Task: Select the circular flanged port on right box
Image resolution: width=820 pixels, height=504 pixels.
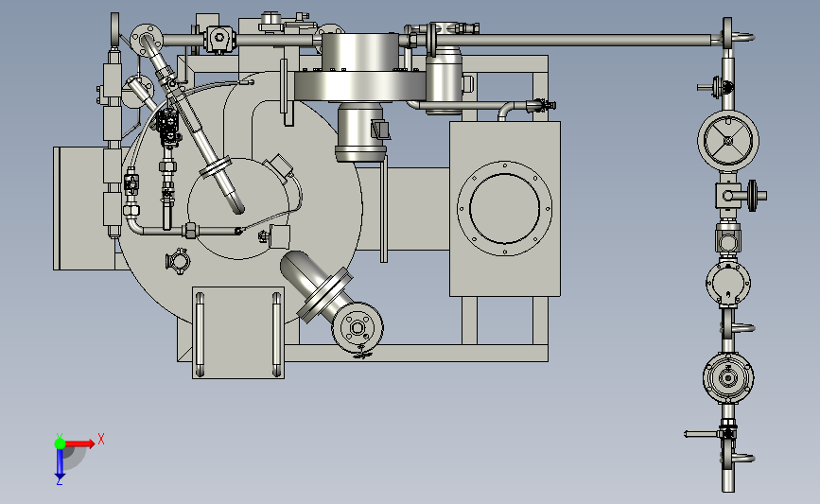Action: pyautogui.click(x=505, y=208)
